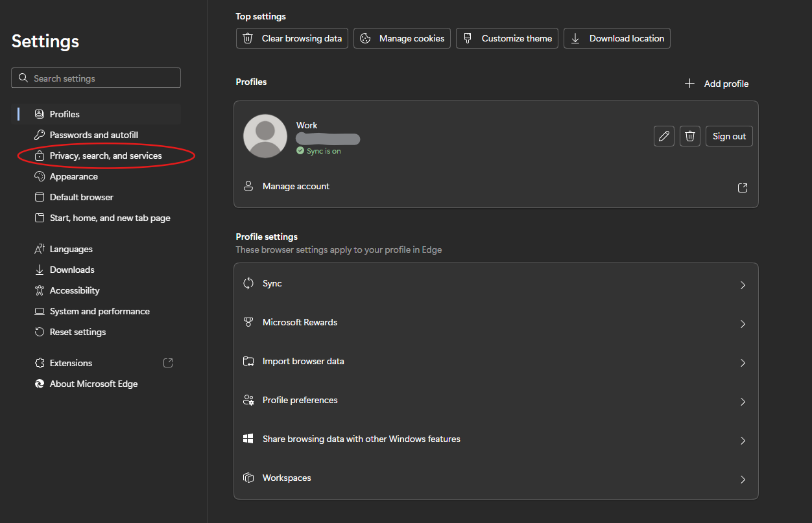Click the Reset settings circular arrow icon

tap(39, 332)
